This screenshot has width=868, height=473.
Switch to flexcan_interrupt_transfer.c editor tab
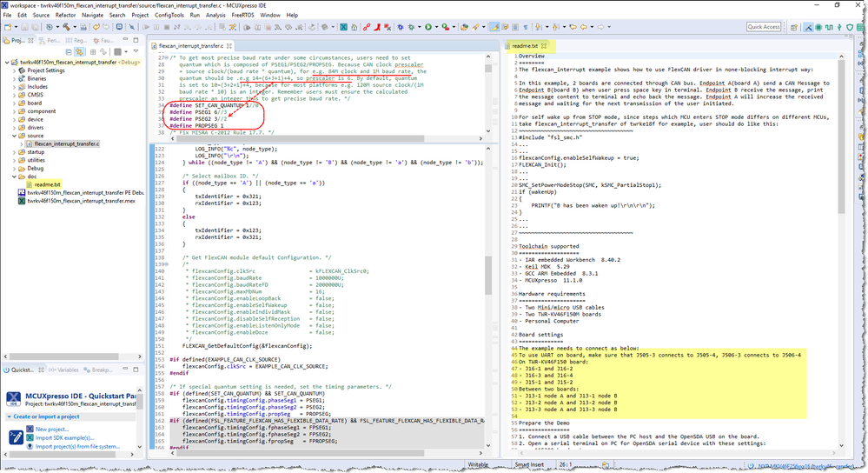191,46
